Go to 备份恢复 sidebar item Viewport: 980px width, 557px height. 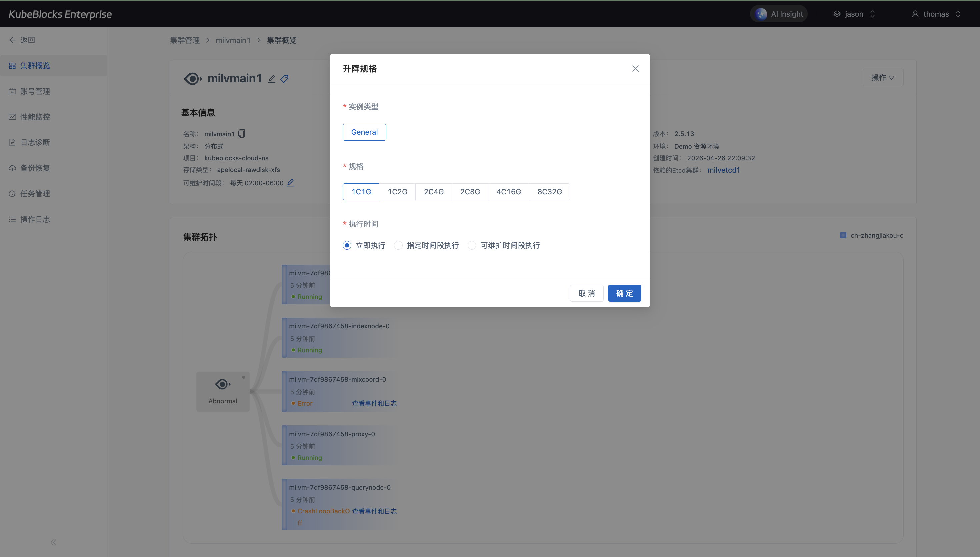point(35,168)
